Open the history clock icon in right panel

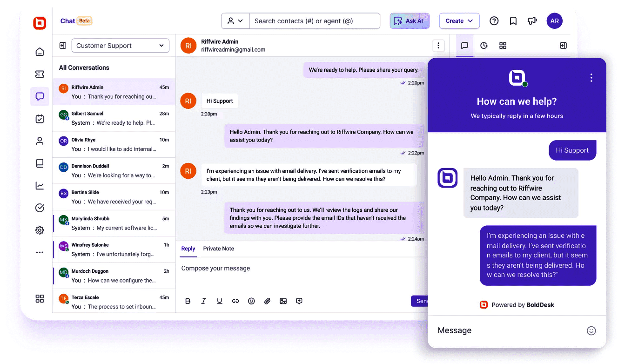pos(484,46)
